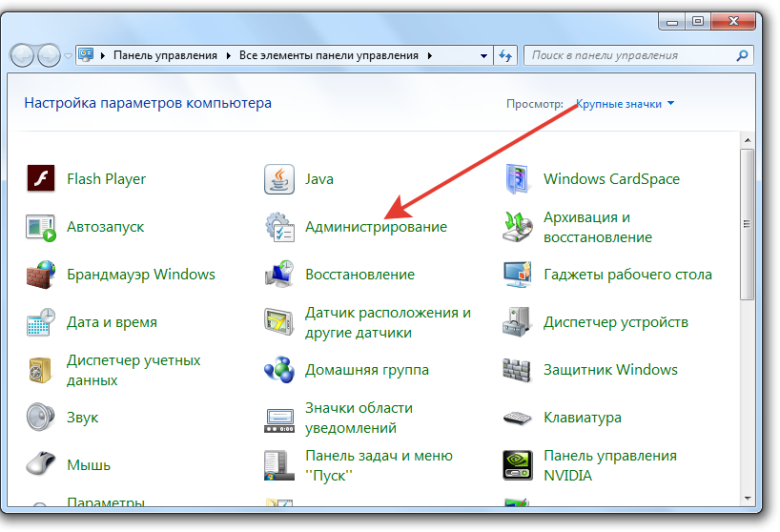Screen dimensions: 780x532
Task: Open the Администрирование link
Action: (376, 227)
